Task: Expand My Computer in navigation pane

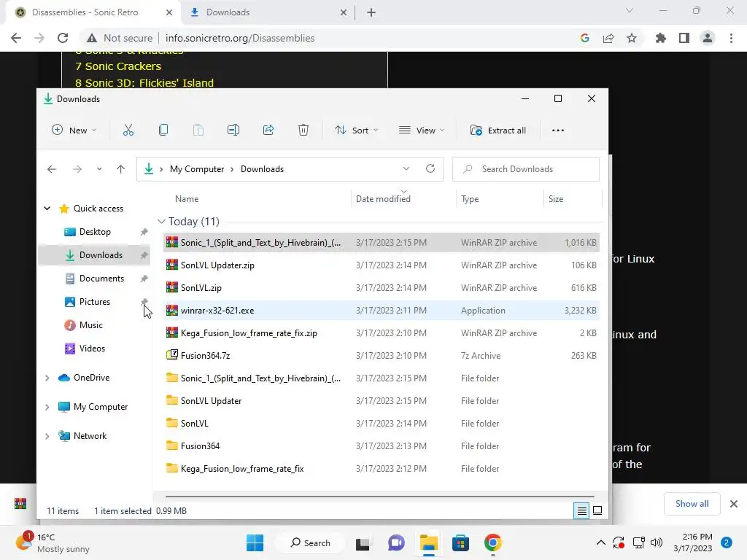Action: (x=47, y=407)
